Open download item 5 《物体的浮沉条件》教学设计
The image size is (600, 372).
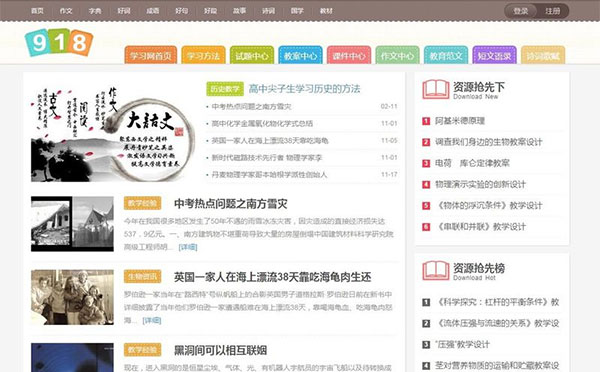click(x=489, y=206)
